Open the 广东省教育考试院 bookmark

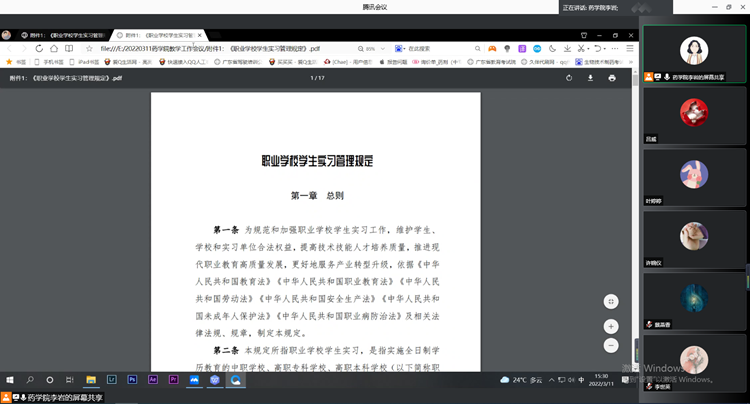(x=492, y=62)
